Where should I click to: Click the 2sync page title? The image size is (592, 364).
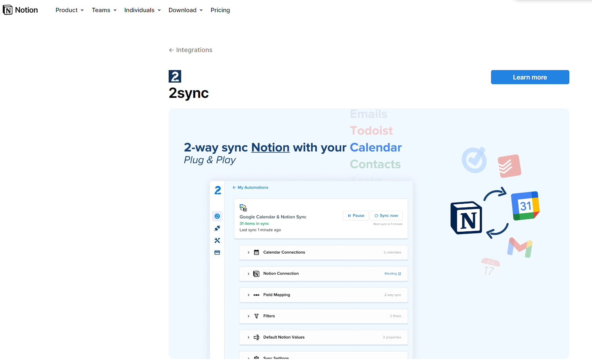click(x=189, y=93)
